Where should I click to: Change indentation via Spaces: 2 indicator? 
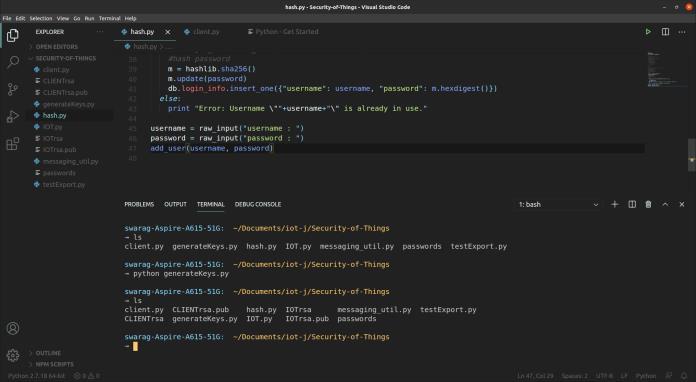click(x=574, y=376)
